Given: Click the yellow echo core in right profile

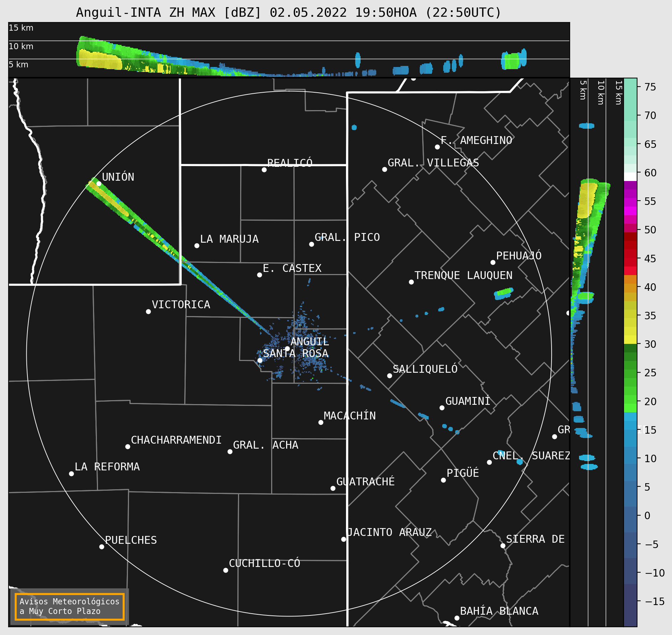Looking at the screenshot, I should (587, 200).
